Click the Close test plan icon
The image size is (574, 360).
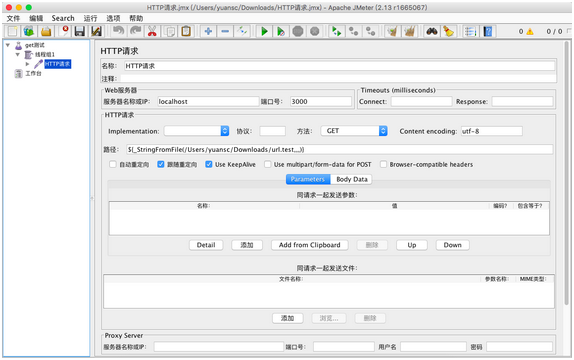click(x=64, y=31)
